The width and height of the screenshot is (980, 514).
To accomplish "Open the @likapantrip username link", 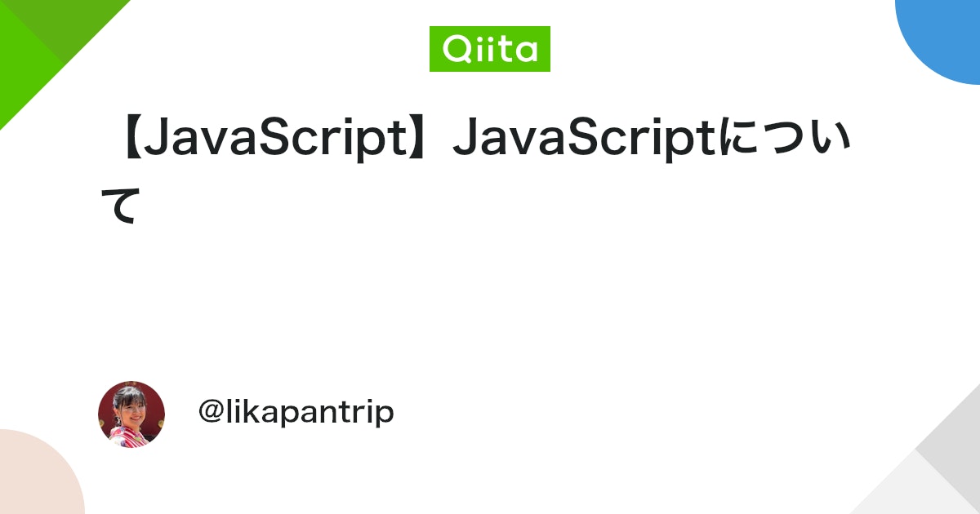I will click(296, 413).
